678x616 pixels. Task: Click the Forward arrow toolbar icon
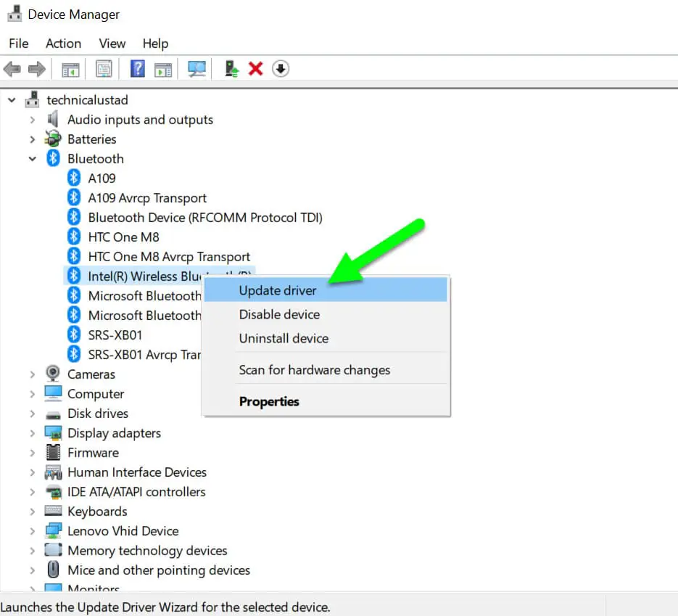click(37, 69)
